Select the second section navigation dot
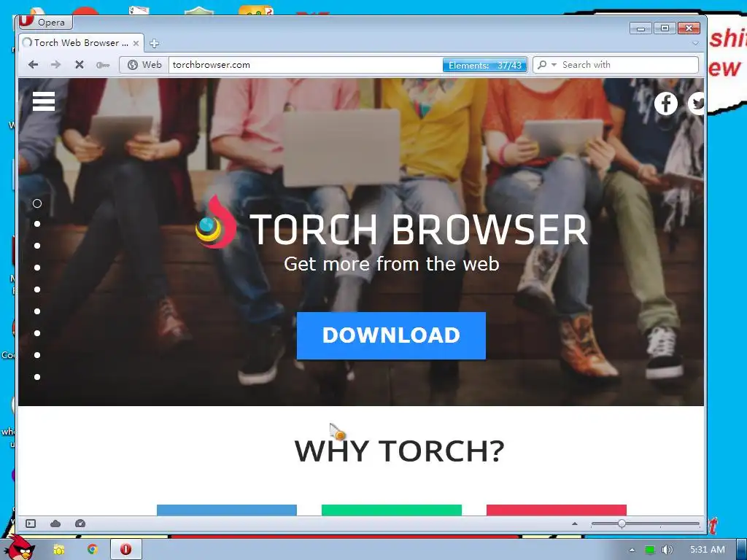The image size is (747, 560). [x=37, y=224]
